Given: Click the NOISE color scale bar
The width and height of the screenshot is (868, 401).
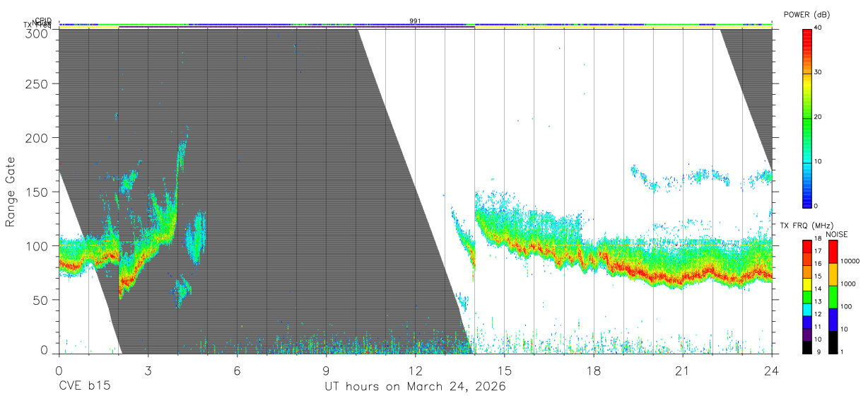Looking at the screenshot, I should point(832,297).
